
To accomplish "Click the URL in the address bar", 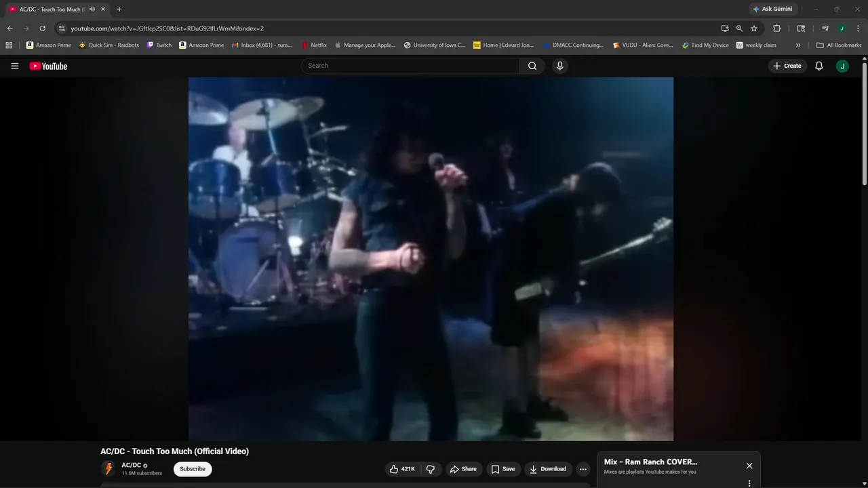I will [x=167, y=28].
